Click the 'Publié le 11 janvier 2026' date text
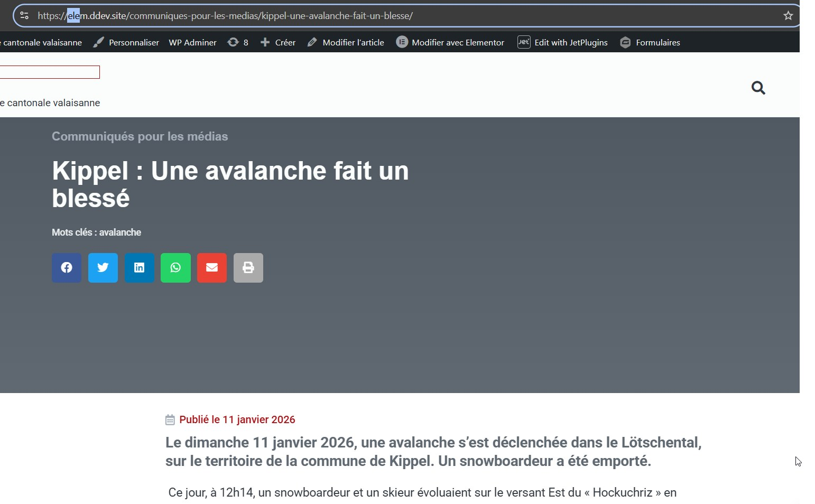The height and width of the screenshot is (504, 815). tap(237, 420)
